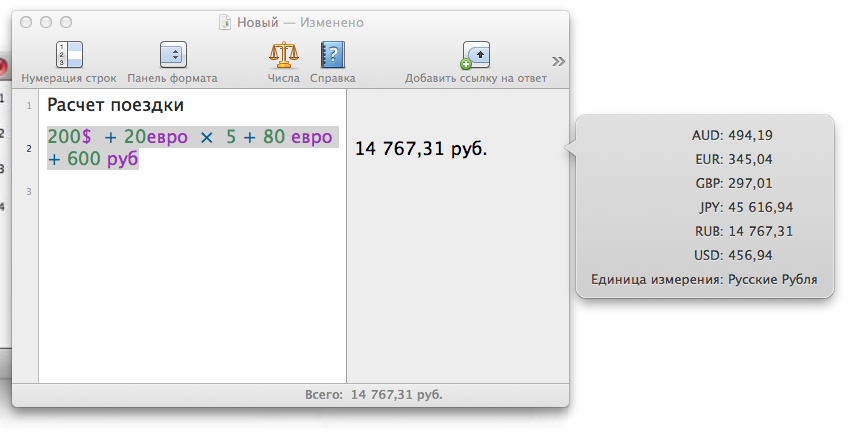Click Единица измерения: Русские Рубля line
The height and width of the screenshot is (432, 849).
click(704, 280)
